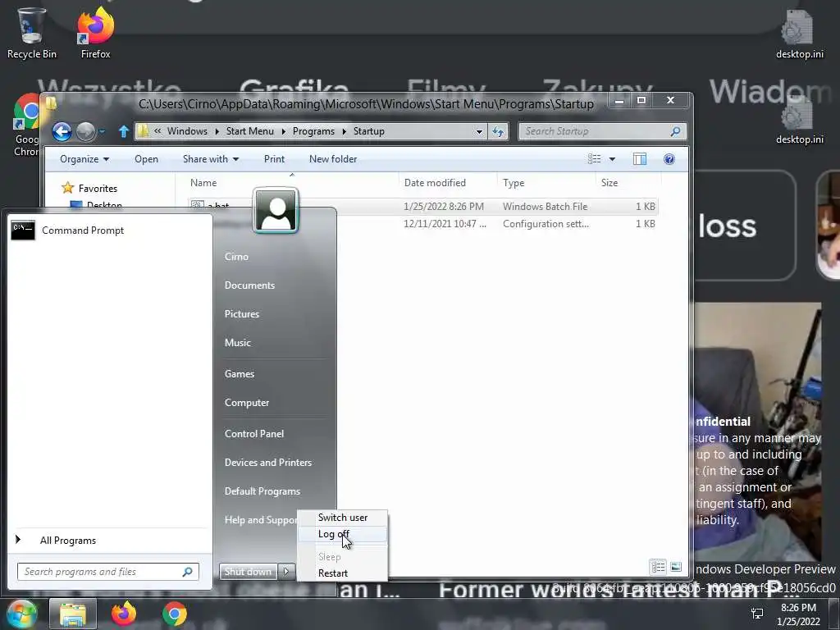The height and width of the screenshot is (630, 840).
Task: Open Devices and Printers from Start menu
Action: pyautogui.click(x=268, y=463)
